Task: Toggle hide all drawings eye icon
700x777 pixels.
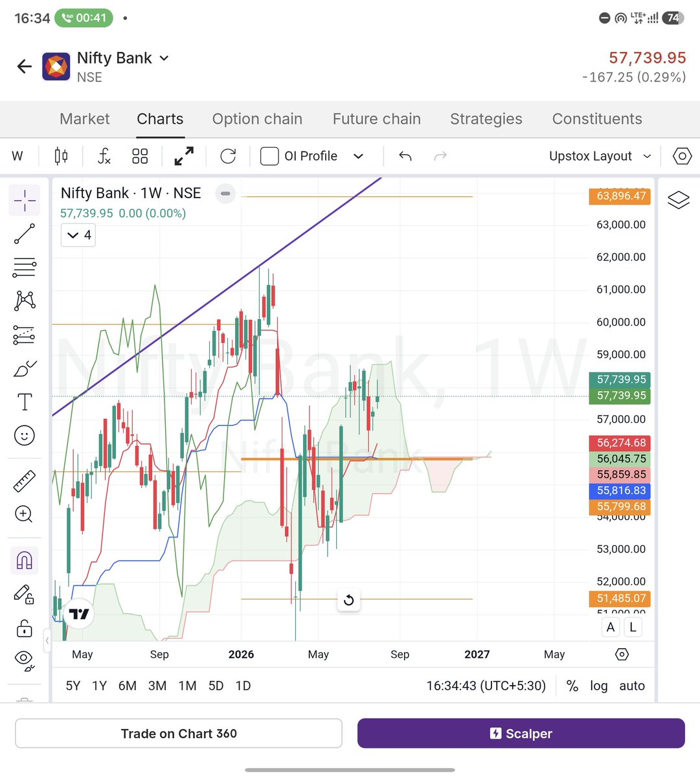Action: pos(25,660)
